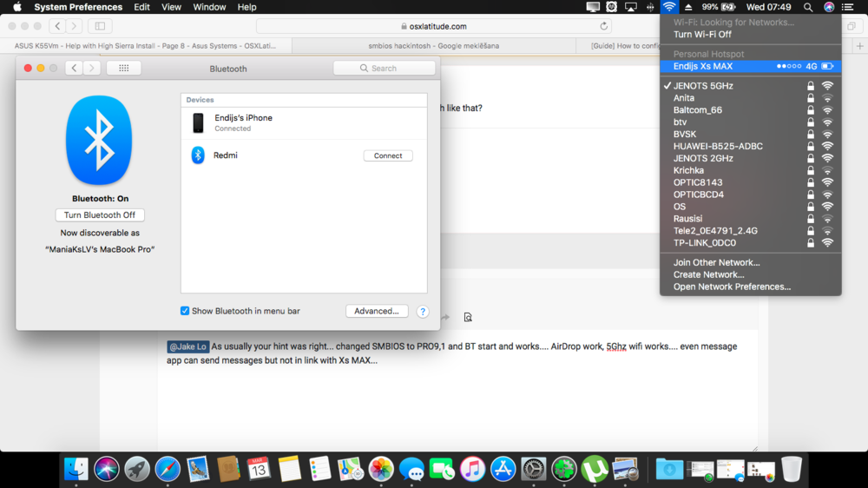This screenshot has width=868, height=488.
Task: Open Notification Center in the menu bar
Action: pyautogui.click(x=850, y=7)
